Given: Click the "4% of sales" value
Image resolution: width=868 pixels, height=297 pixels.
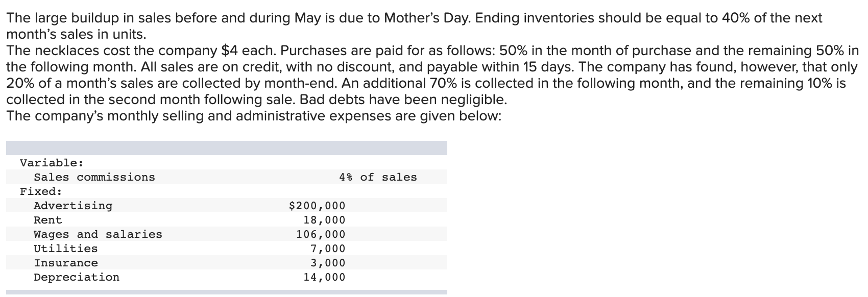Looking at the screenshot, I should (x=378, y=178).
